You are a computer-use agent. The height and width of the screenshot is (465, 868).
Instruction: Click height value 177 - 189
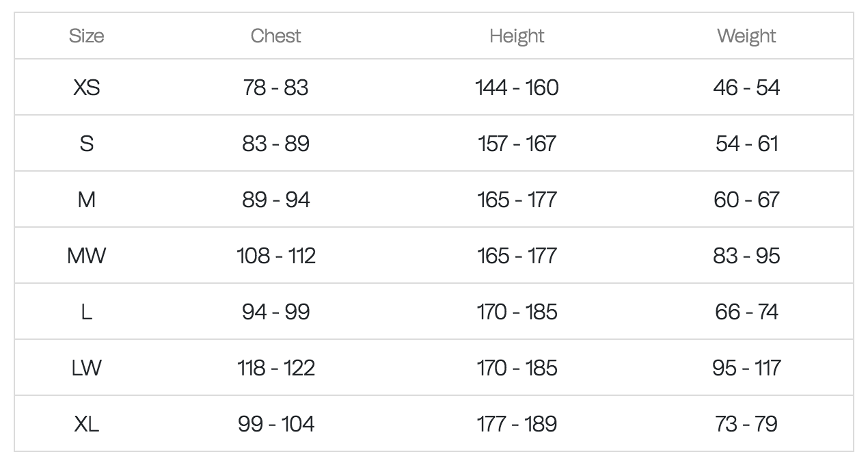[517, 424]
